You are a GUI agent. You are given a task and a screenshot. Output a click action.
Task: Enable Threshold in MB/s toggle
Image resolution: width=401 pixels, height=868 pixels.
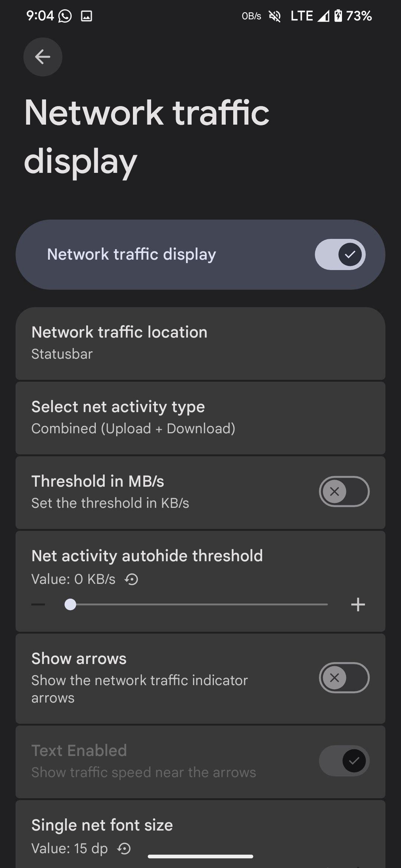pyautogui.click(x=344, y=491)
